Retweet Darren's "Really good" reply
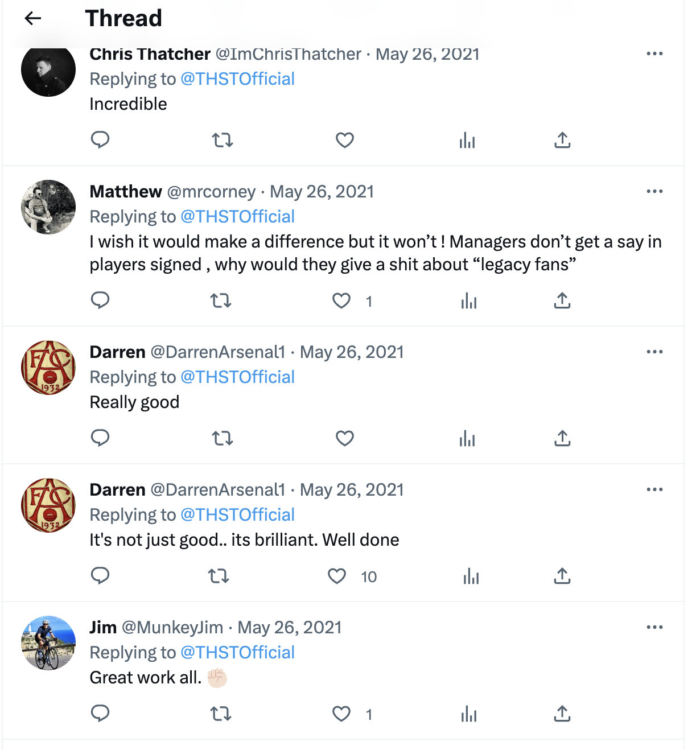 223,438
